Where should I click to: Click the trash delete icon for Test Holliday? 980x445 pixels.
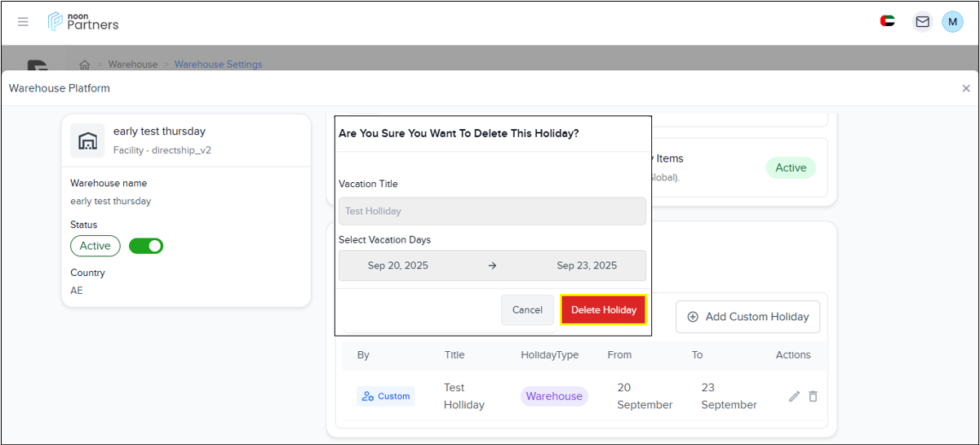click(x=813, y=396)
